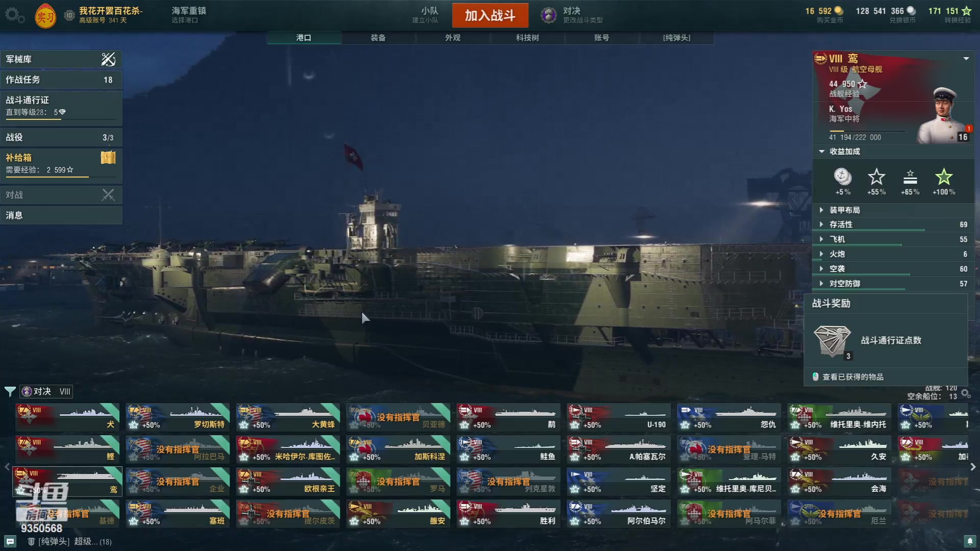Open the settings gear icon
Image resolution: width=980 pixels, height=551 pixels.
[14, 15]
